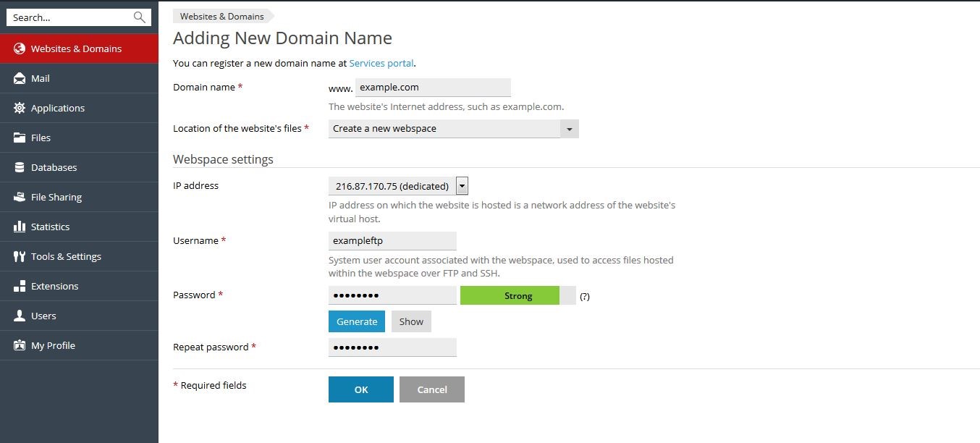Confirm the new domain with OK
Image resolution: width=980 pixels, height=443 pixels.
pos(361,389)
